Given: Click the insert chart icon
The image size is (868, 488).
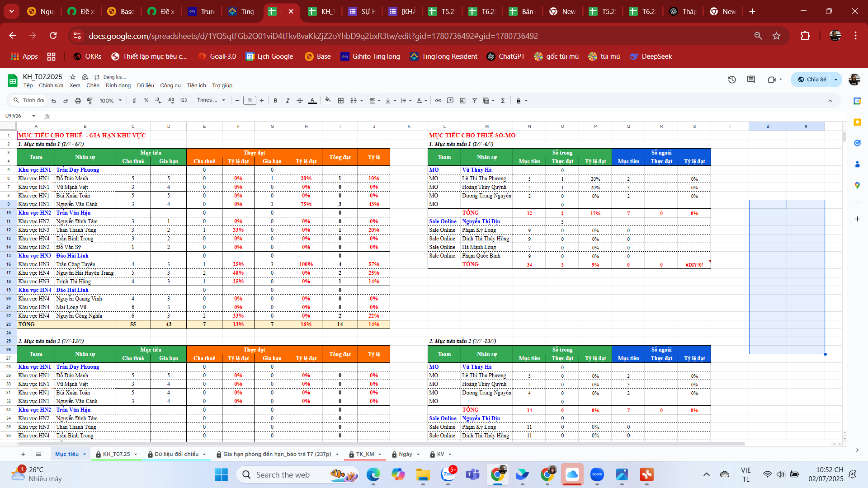Looking at the screenshot, I should (462, 101).
